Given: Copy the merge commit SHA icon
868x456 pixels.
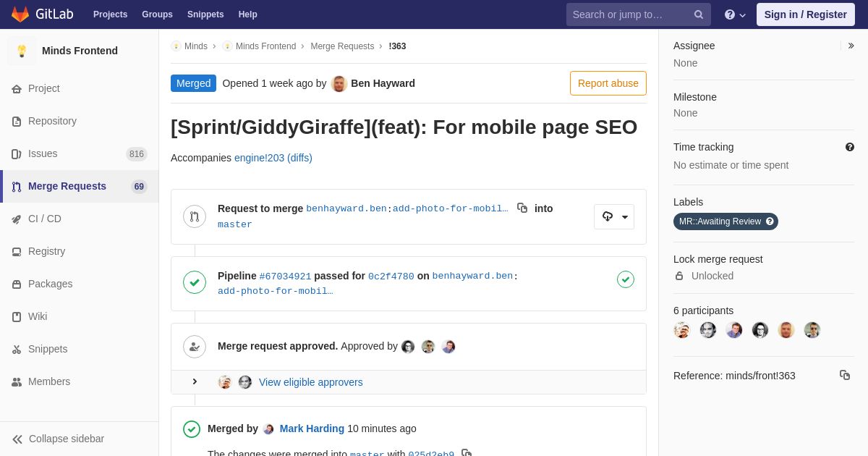Looking at the screenshot, I should [467, 454].
